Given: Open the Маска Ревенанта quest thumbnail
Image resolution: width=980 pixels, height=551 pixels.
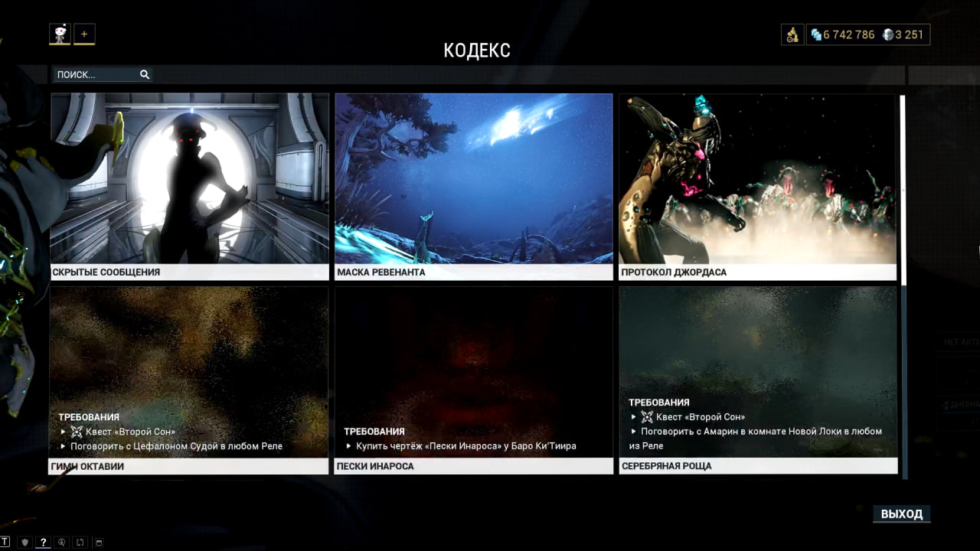Looking at the screenshot, I should click(x=474, y=178).
